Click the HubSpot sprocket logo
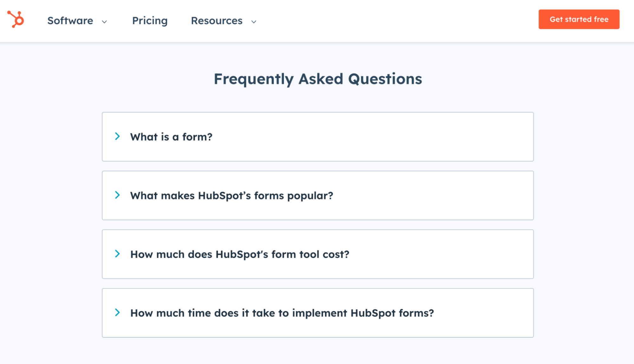Image resolution: width=634 pixels, height=364 pixels. pos(16,19)
